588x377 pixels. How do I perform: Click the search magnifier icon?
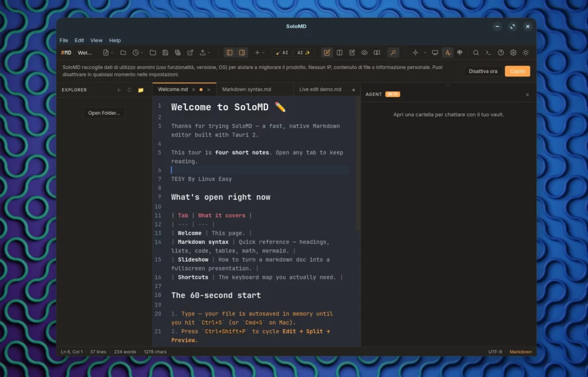476,53
